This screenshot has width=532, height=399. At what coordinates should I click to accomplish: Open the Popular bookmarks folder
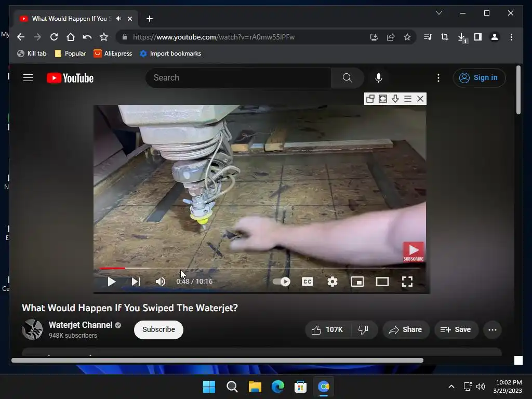click(71, 54)
